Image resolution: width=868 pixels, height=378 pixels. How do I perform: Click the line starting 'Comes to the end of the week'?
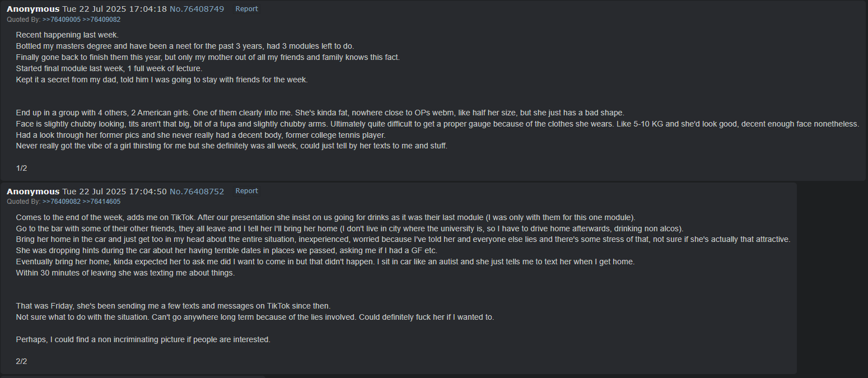(x=325, y=217)
